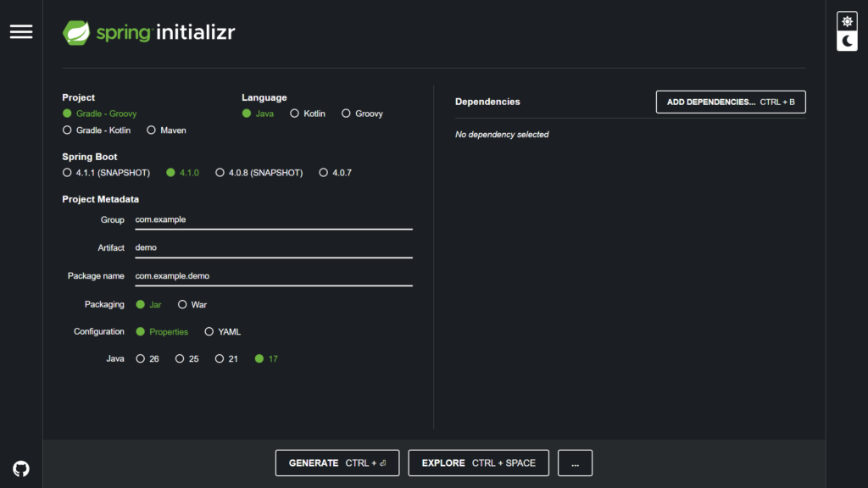Click the Dependencies heading
The height and width of the screenshot is (488, 868).
pyautogui.click(x=487, y=102)
